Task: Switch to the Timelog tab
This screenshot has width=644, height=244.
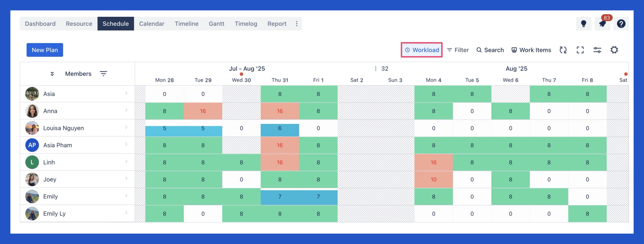Action: [x=246, y=24]
